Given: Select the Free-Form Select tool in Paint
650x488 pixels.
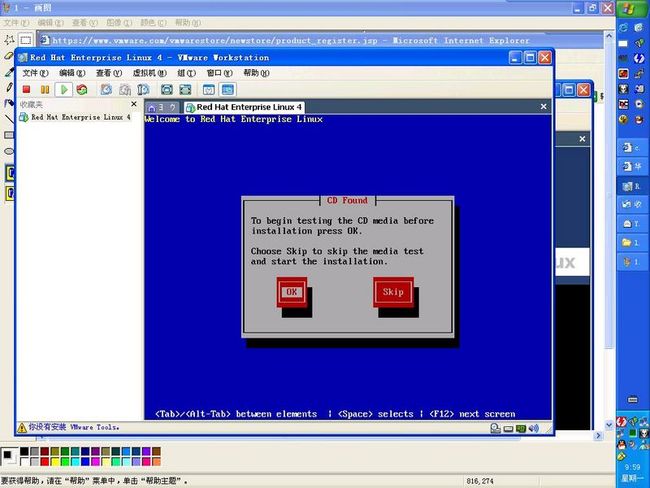Looking at the screenshot, I should [x=9, y=40].
